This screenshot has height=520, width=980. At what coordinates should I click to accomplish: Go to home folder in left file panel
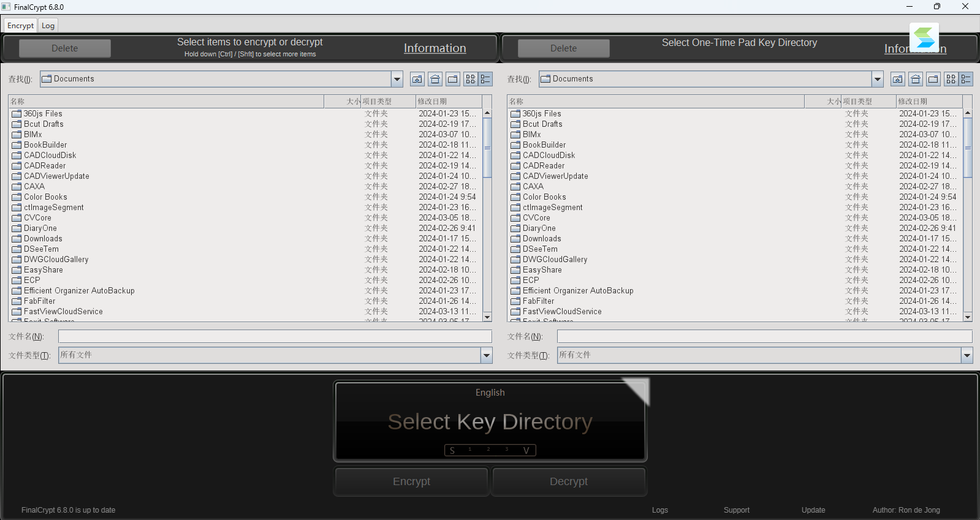[435, 79]
